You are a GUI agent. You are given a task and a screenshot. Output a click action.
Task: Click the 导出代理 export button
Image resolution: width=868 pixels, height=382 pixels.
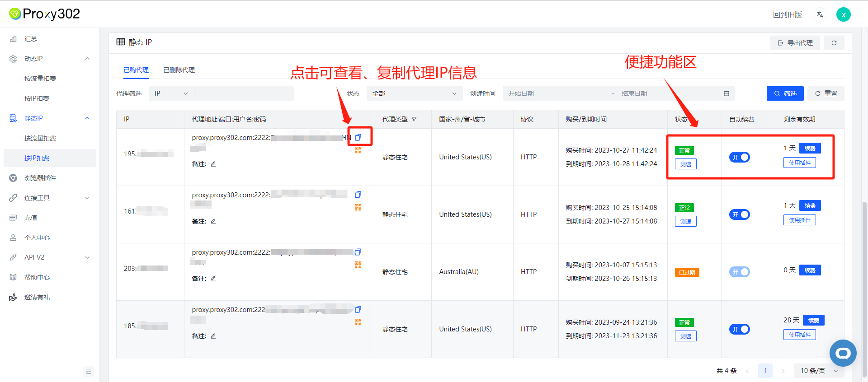(x=795, y=43)
